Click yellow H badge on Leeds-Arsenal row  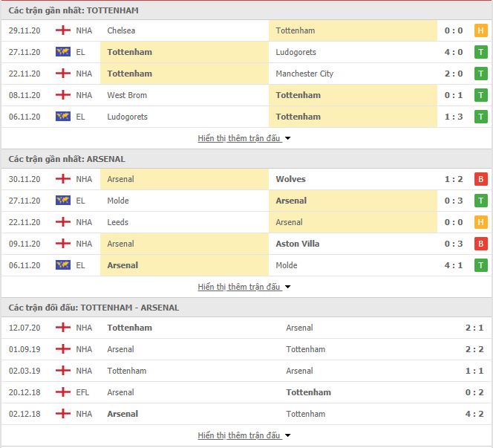point(480,222)
